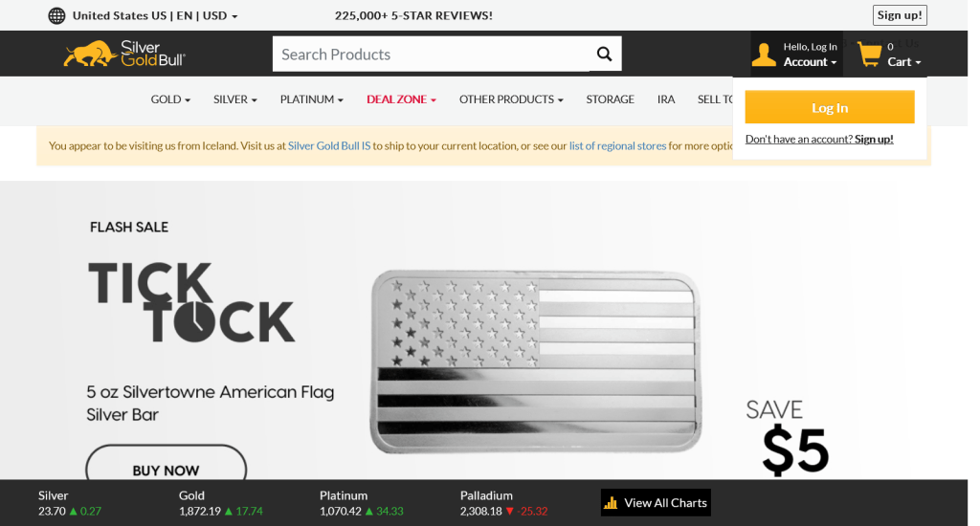The width and height of the screenshot is (980, 526).
Task: Open the DEAL ZONE menu
Action: (x=401, y=99)
